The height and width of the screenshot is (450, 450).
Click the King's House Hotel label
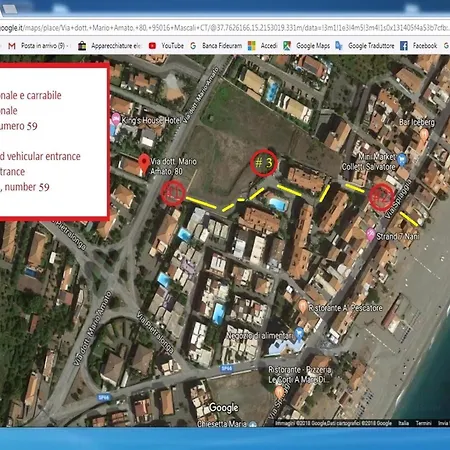pyautogui.click(x=151, y=120)
